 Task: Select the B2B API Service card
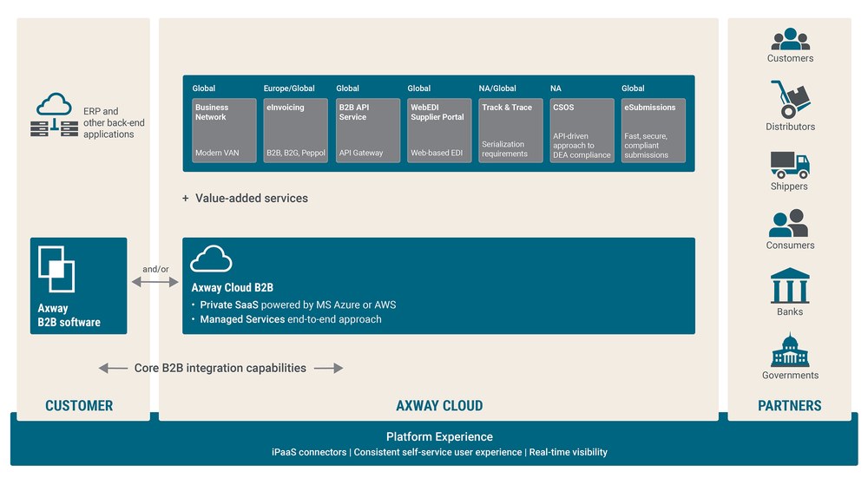(368, 131)
